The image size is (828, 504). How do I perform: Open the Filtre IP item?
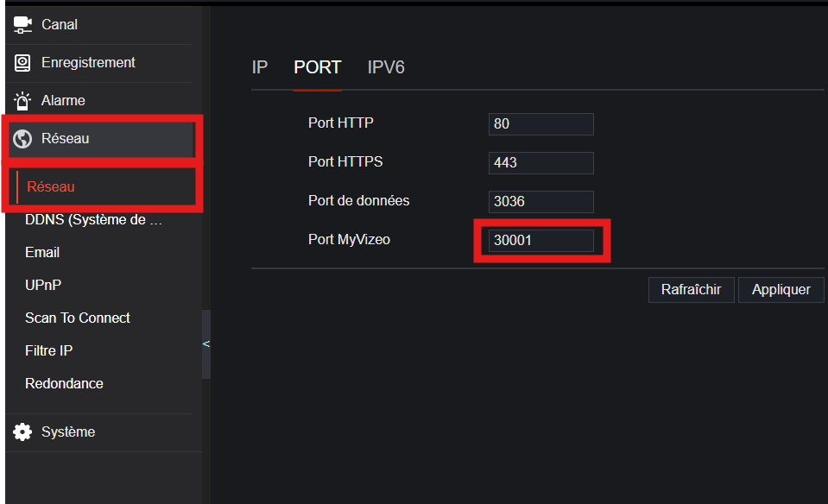tap(48, 350)
